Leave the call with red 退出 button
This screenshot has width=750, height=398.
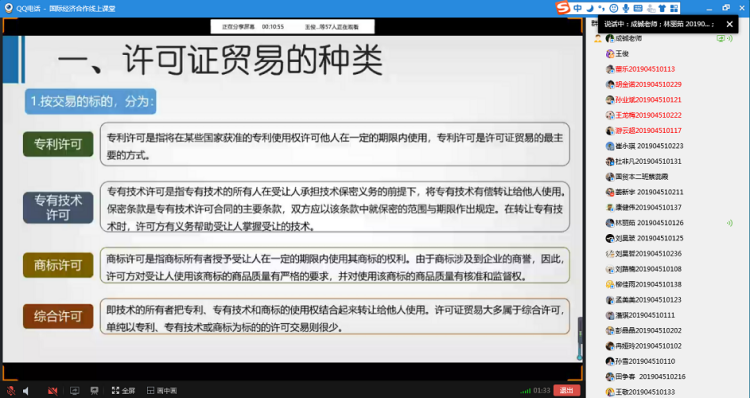(x=567, y=391)
